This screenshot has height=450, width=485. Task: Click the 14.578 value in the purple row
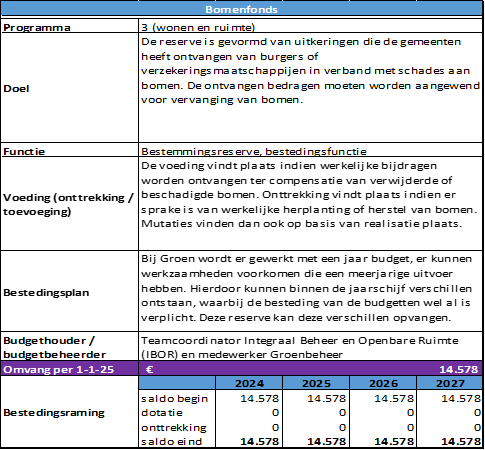click(459, 369)
